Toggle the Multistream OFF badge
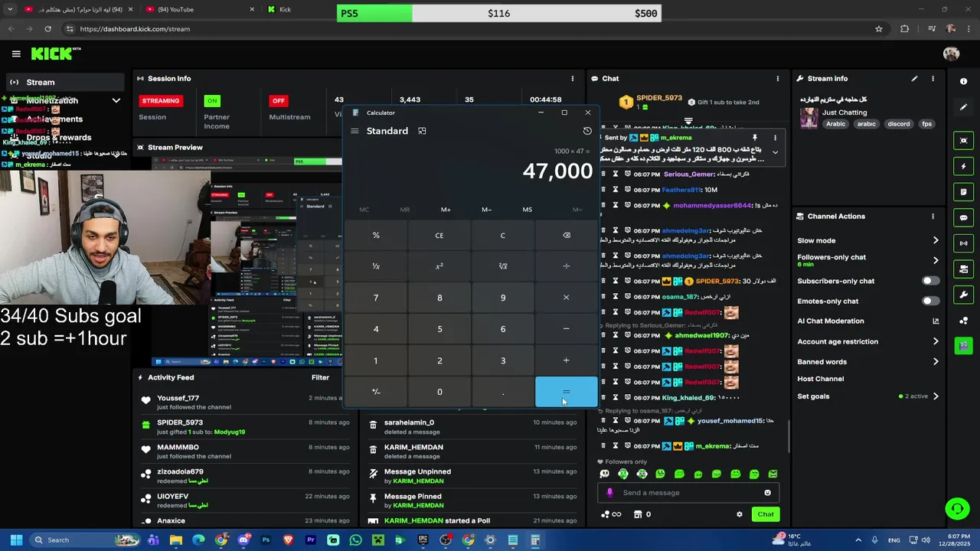This screenshot has width=980, height=551. click(279, 101)
